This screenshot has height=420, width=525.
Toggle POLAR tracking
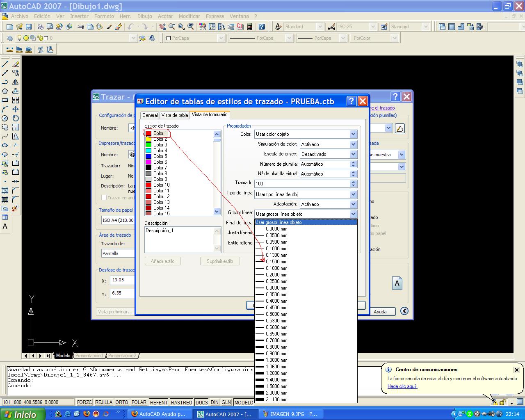(x=139, y=402)
